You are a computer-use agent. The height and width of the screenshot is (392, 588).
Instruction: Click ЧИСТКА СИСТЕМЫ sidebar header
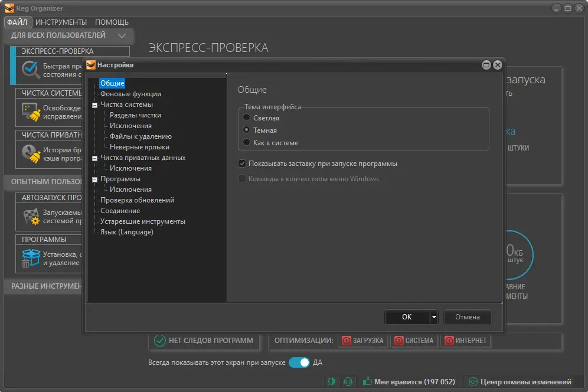49,93
